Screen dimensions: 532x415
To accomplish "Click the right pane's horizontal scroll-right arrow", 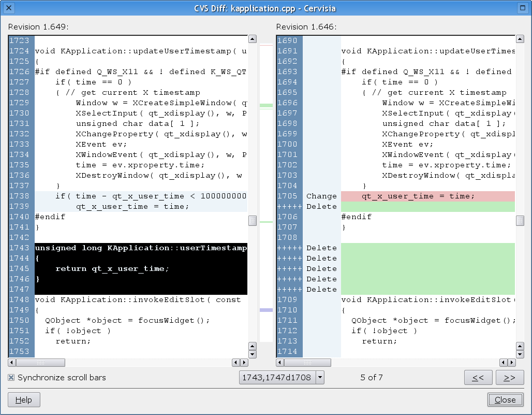I will 512,363.
